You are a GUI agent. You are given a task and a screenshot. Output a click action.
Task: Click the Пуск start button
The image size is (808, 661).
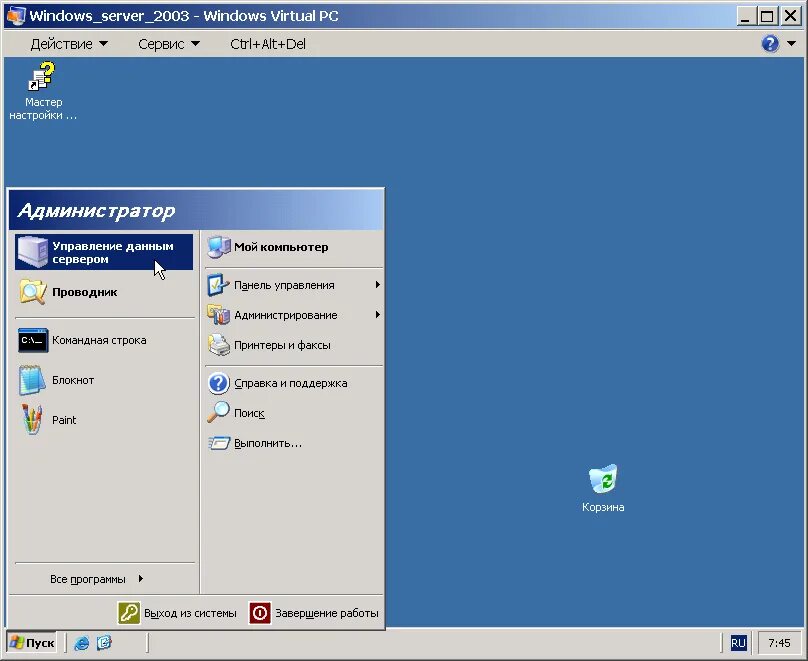click(32, 642)
